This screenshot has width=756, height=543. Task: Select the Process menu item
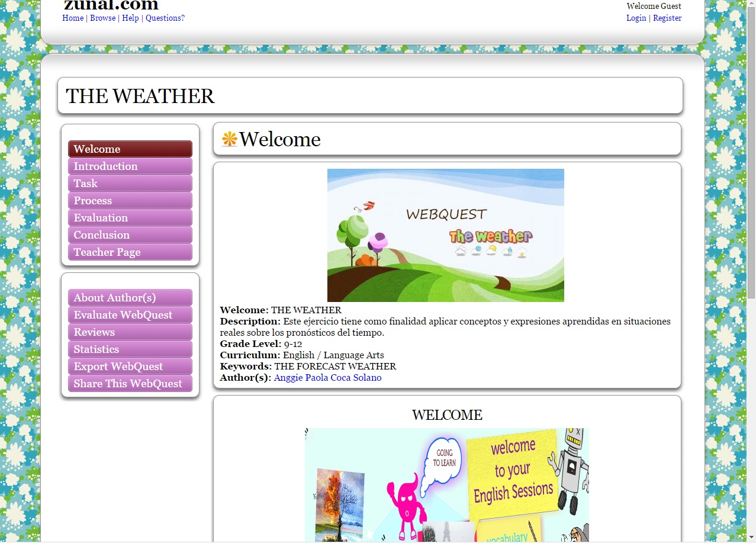[x=130, y=201]
